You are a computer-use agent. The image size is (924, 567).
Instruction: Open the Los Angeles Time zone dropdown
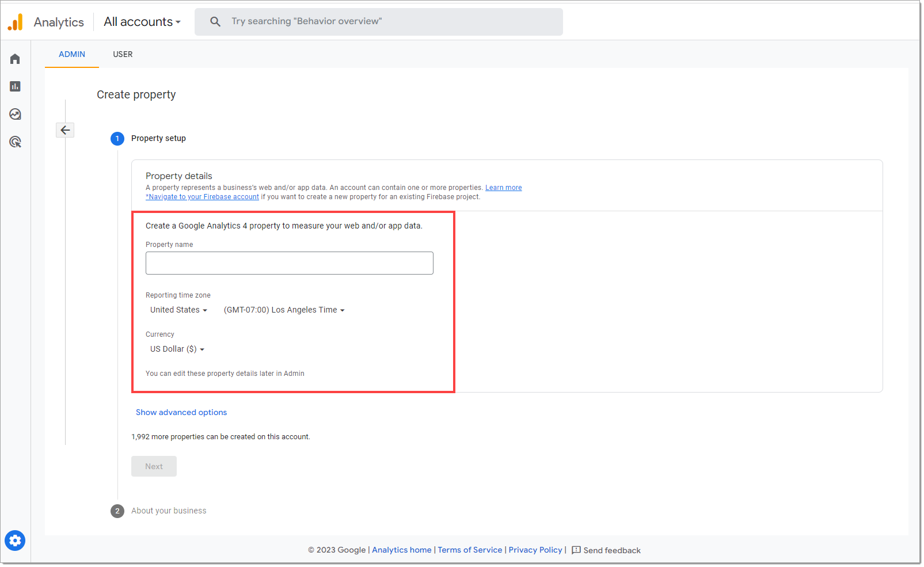[x=284, y=310]
